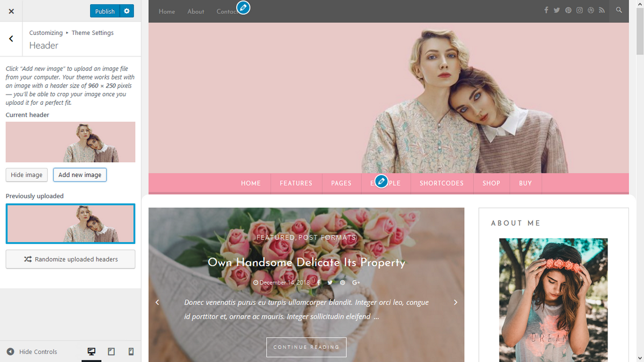The height and width of the screenshot is (362, 644).
Task: Share slider post on Facebook icon
Action: pos(318,283)
